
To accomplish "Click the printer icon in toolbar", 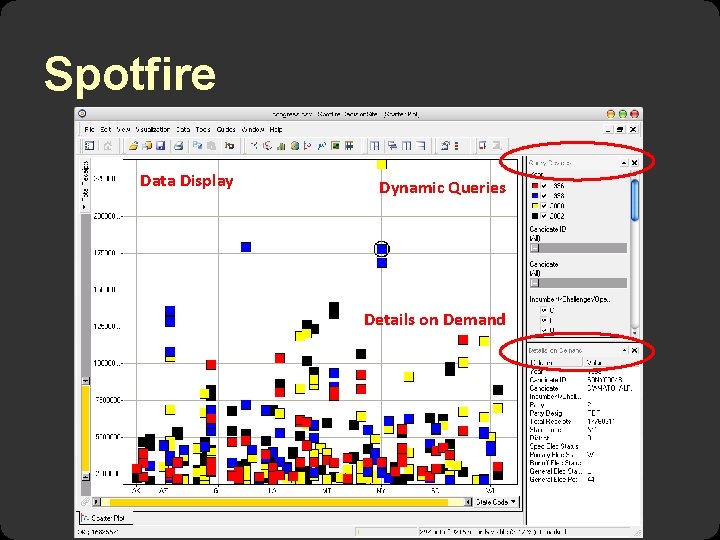I will pyautogui.click(x=178, y=146).
